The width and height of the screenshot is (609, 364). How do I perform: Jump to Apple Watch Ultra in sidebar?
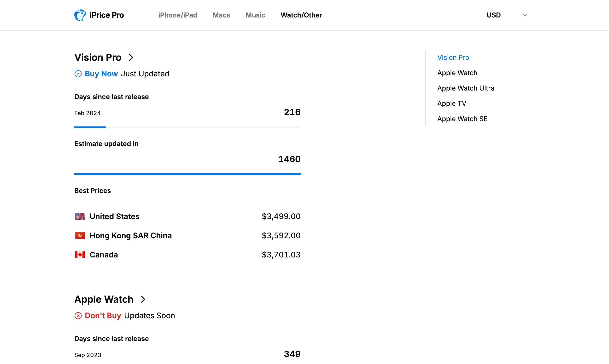coord(466,88)
